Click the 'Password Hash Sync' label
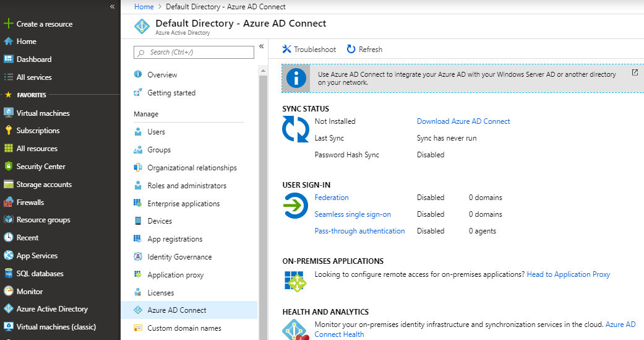Screen dimensions: 644x340 [x=346, y=155]
